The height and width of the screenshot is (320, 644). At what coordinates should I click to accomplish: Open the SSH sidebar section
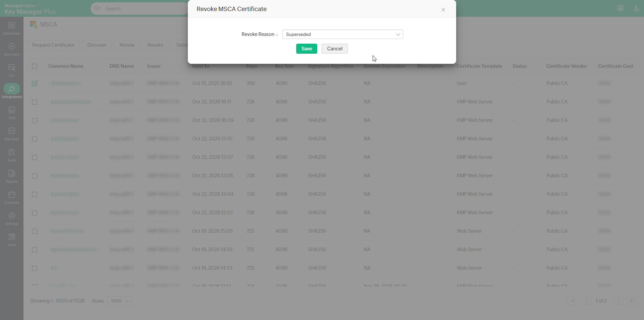pyautogui.click(x=12, y=113)
